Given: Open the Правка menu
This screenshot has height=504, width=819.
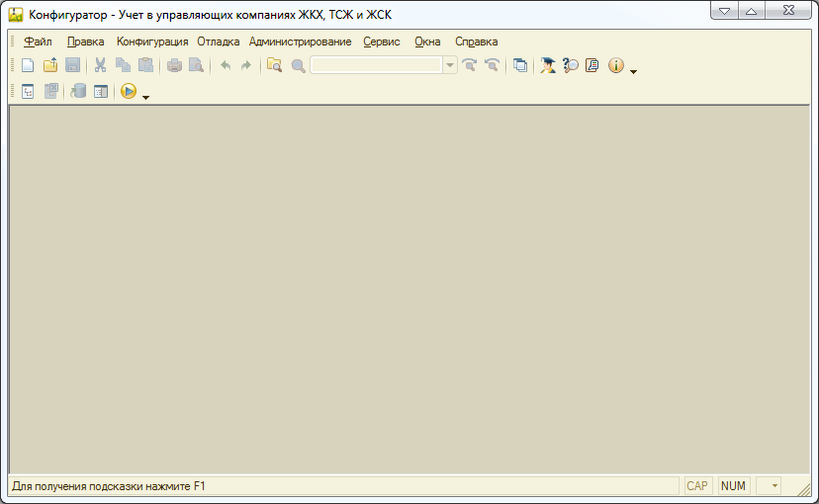Looking at the screenshot, I should pyautogui.click(x=86, y=42).
